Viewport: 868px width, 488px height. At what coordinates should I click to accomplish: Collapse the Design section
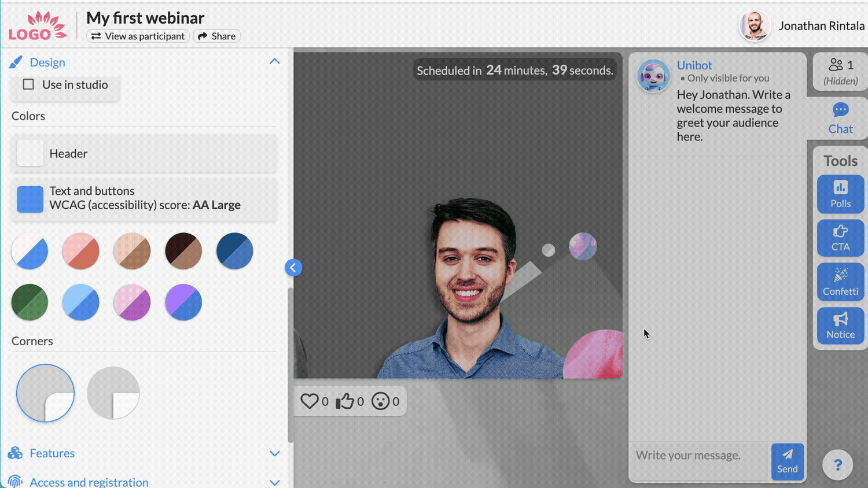(x=274, y=62)
